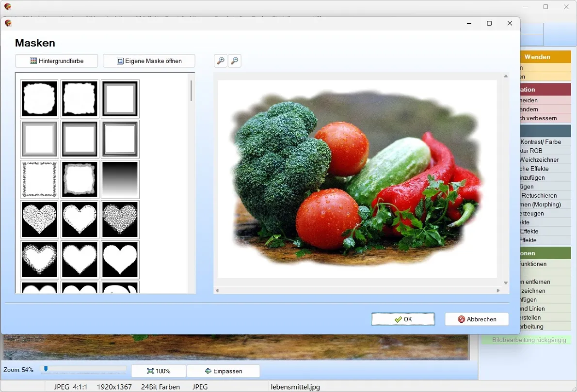Confirm the mask with OK
This screenshot has width=577, height=392.
pos(403,319)
